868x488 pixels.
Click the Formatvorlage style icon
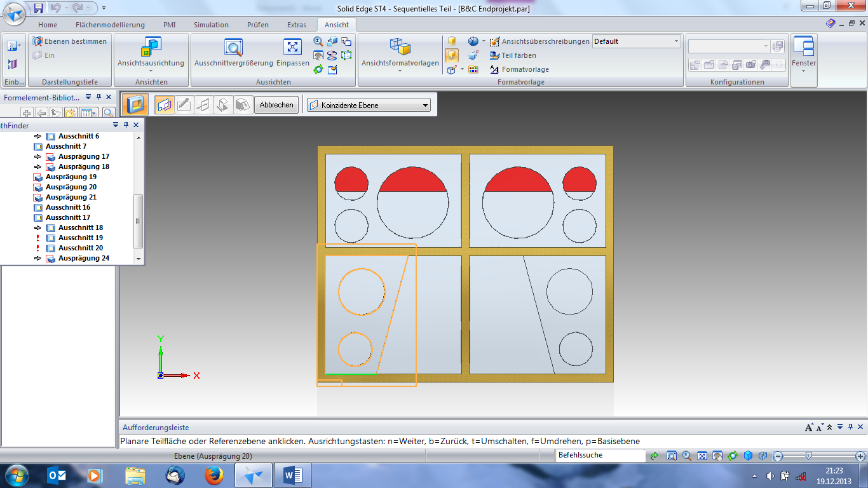point(495,69)
